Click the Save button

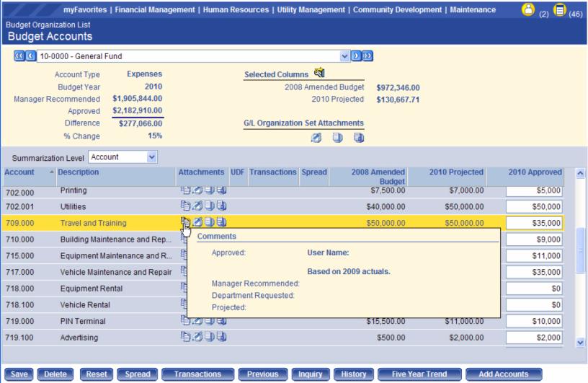19,374
